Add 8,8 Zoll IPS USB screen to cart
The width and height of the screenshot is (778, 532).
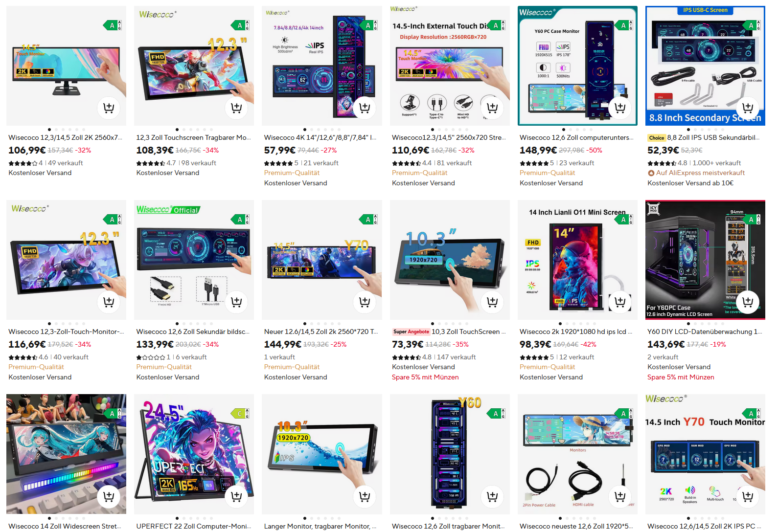point(748,108)
